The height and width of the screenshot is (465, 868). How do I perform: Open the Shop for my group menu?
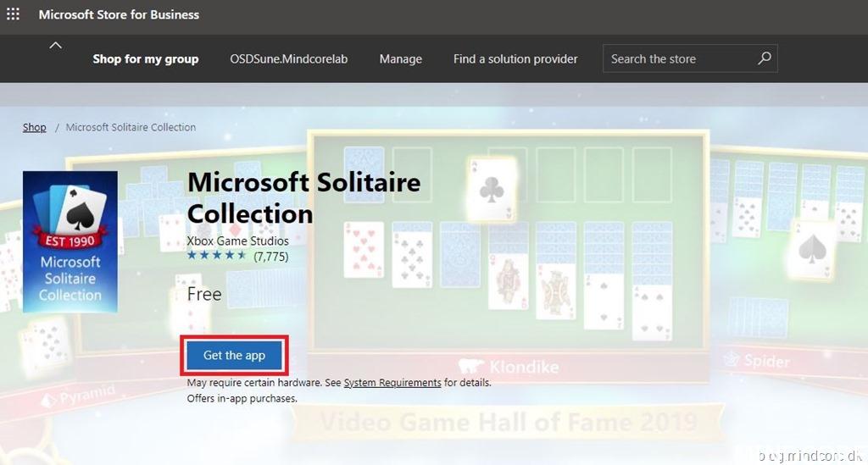[x=146, y=59]
